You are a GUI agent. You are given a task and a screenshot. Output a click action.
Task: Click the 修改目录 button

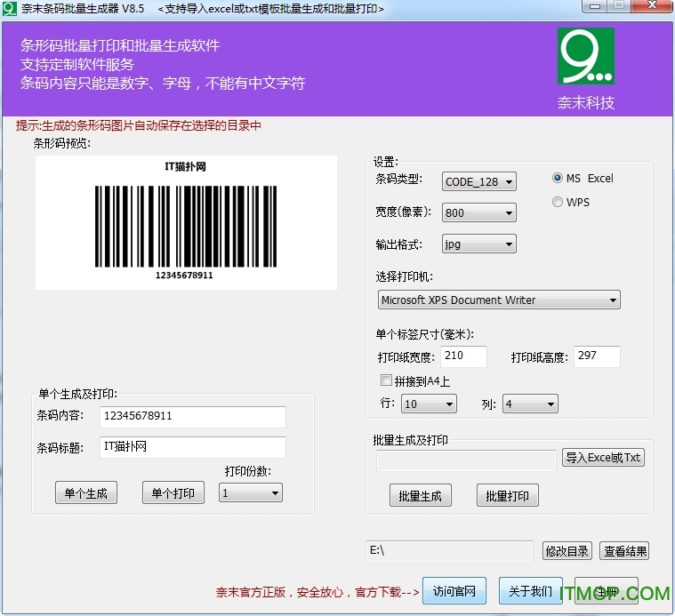(567, 551)
